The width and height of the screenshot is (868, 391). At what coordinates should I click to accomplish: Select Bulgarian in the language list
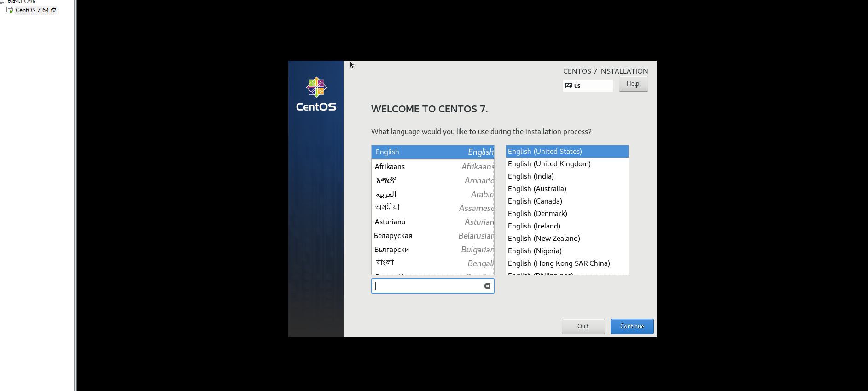click(432, 249)
